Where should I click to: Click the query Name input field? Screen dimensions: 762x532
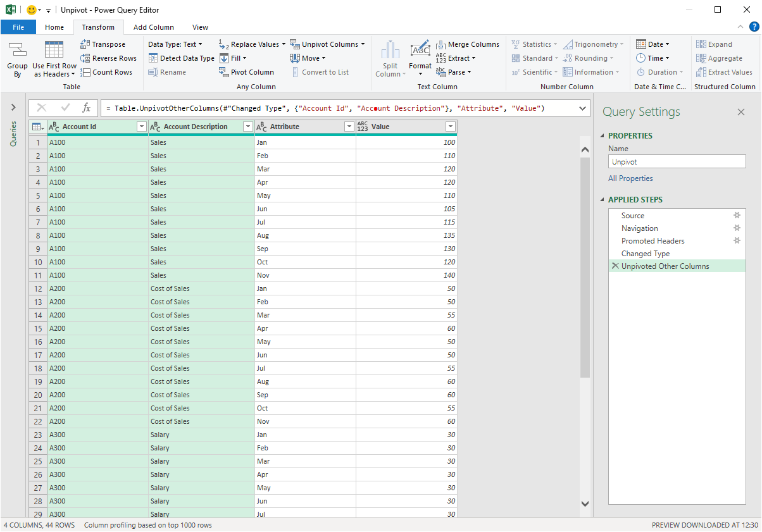point(677,162)
